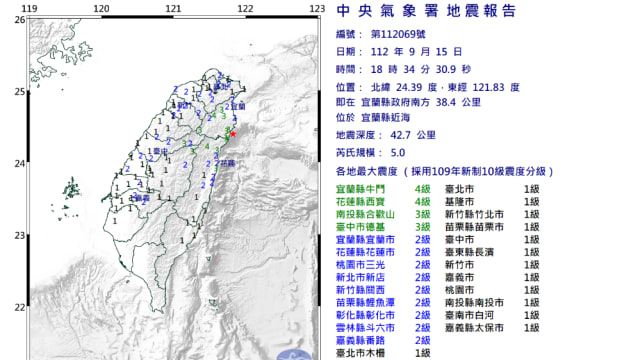The width and height of the screenshot is (640, 360).
Task: Select the 臺東縣長濱 1級 entry
Action: pos(492,252)
